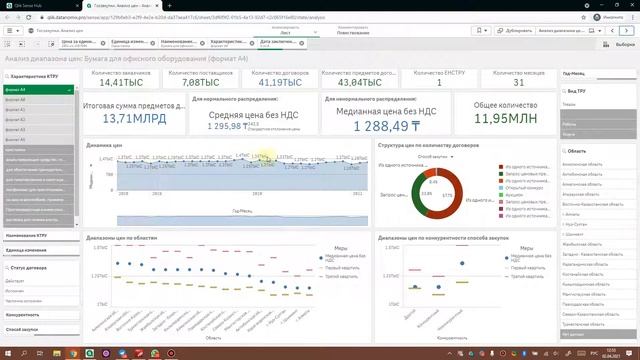The width and height of the screenshot is (640, 360).
Task: Open Telegram from the taskbar
Action: [x=122, y=353]
